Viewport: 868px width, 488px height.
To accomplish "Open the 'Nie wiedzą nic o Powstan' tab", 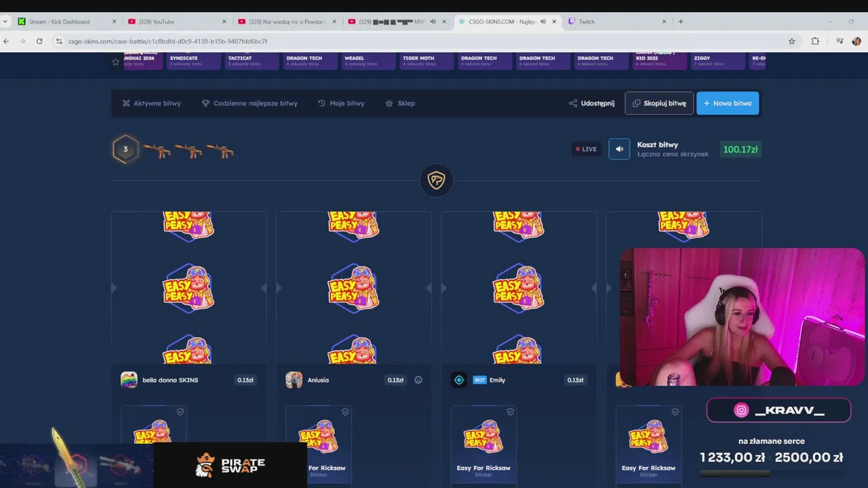I will (x=288, y=22).
